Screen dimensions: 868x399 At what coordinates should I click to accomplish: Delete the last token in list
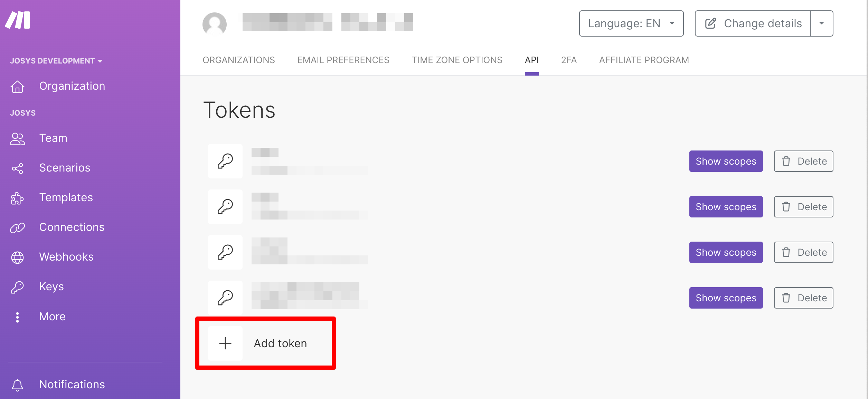(x=803, y=298)
